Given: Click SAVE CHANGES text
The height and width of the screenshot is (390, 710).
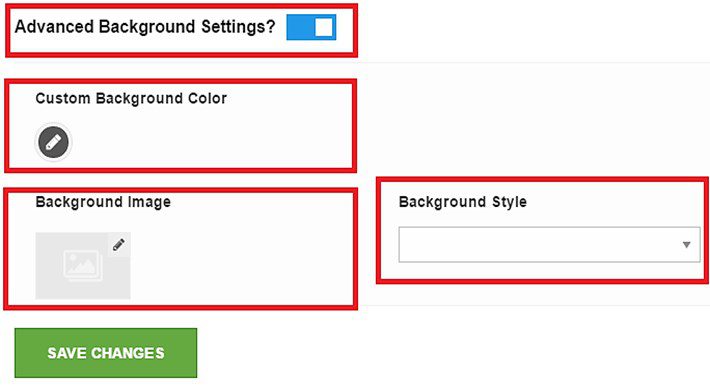Looking at the screenshot, I should [x=106, y=353].
